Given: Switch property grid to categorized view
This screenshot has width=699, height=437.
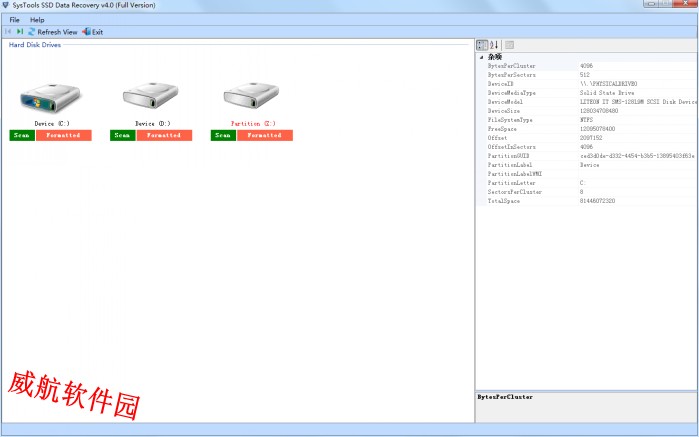Looking at the screenshot, I should pyautogui.click(x=482, y=45).
